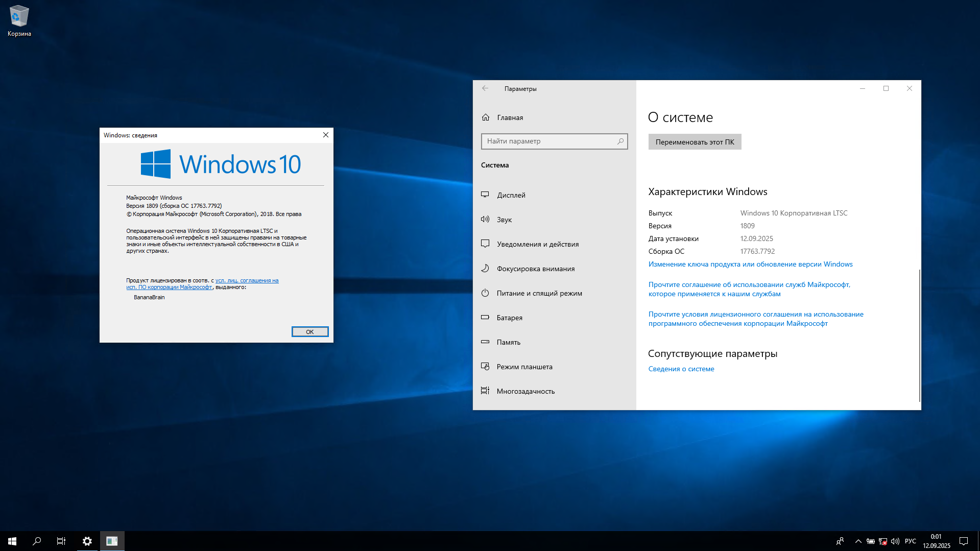Select Главная in settings sidebar
The height and width of the screenshot is (551, 980).
coord(555,117)
